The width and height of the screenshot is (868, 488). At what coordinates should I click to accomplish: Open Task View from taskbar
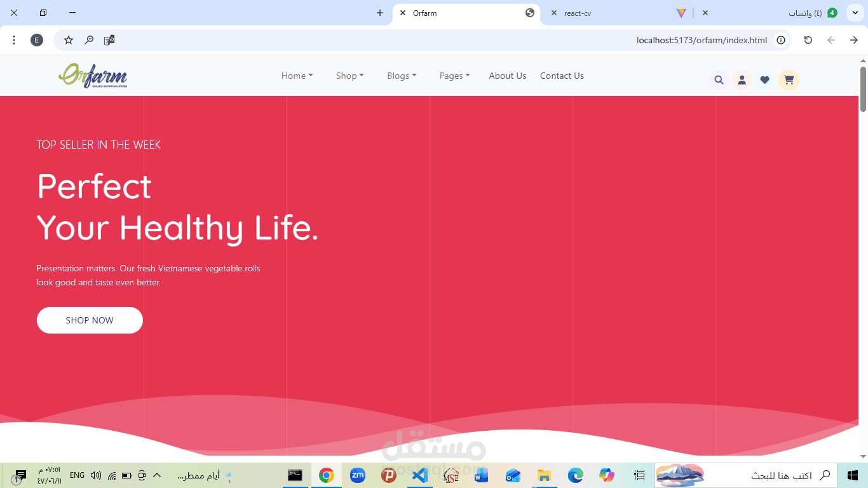coord(639,475)
